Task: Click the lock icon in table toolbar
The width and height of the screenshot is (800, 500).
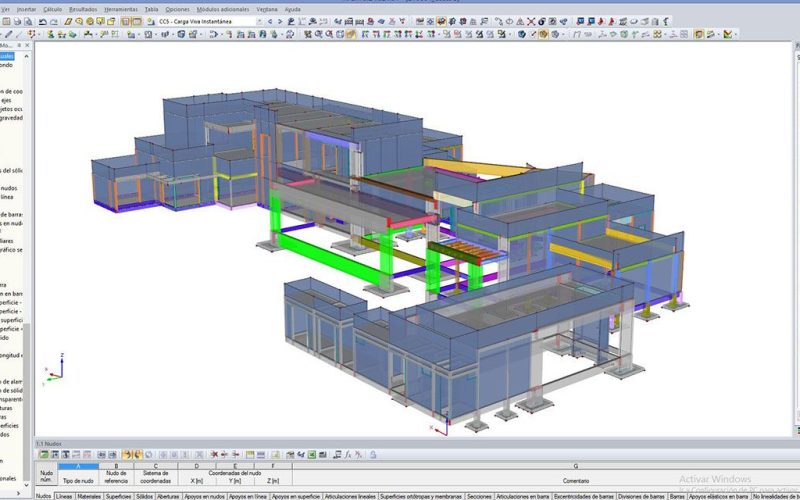Action: [x=373, y=454]
